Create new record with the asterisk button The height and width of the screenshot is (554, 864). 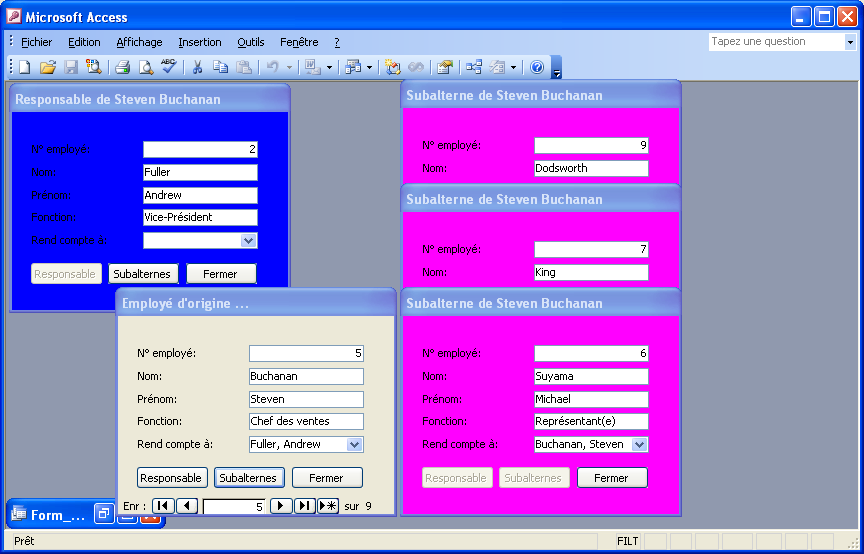[x=329, y=506]
